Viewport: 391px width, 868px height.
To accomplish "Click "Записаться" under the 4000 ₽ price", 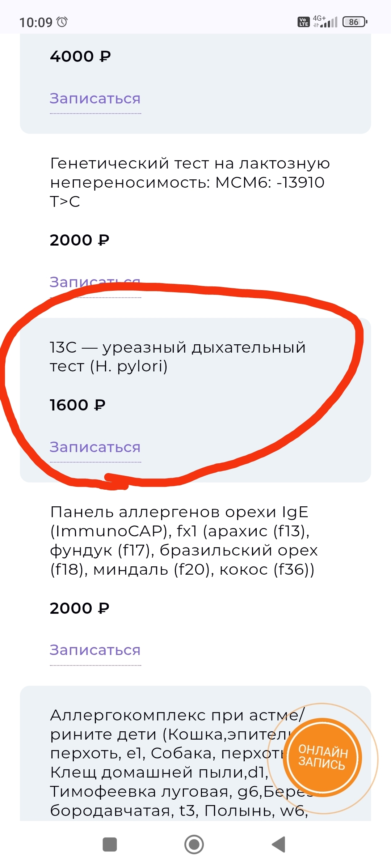I will 95,99.
